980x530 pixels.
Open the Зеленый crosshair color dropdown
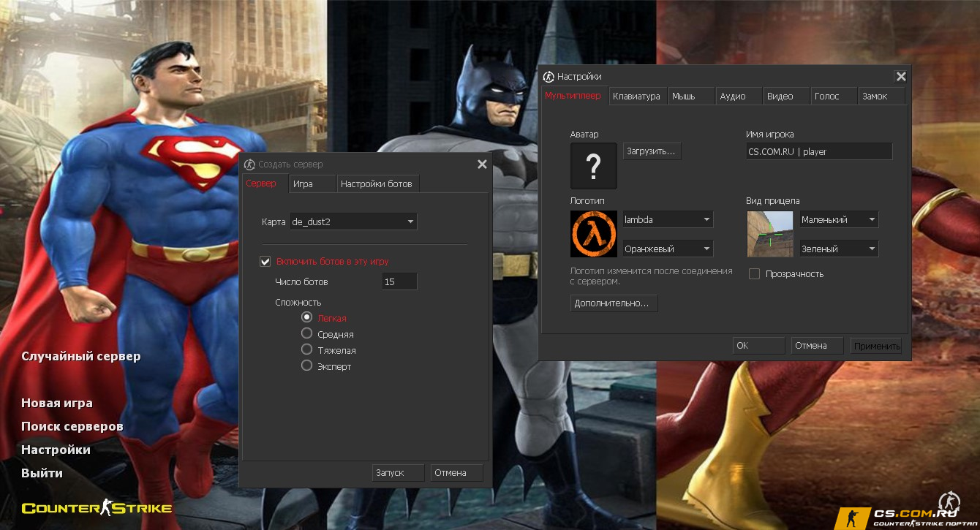[839, 249]
